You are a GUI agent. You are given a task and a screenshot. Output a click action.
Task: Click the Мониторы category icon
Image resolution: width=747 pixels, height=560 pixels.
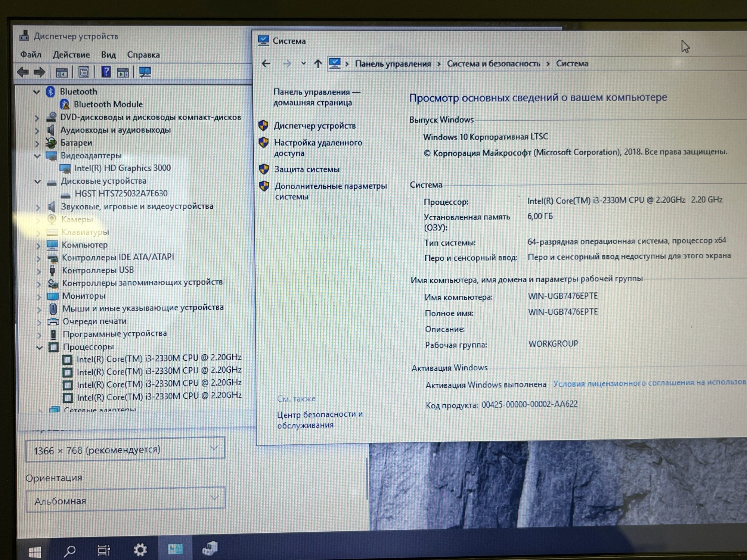53,296
